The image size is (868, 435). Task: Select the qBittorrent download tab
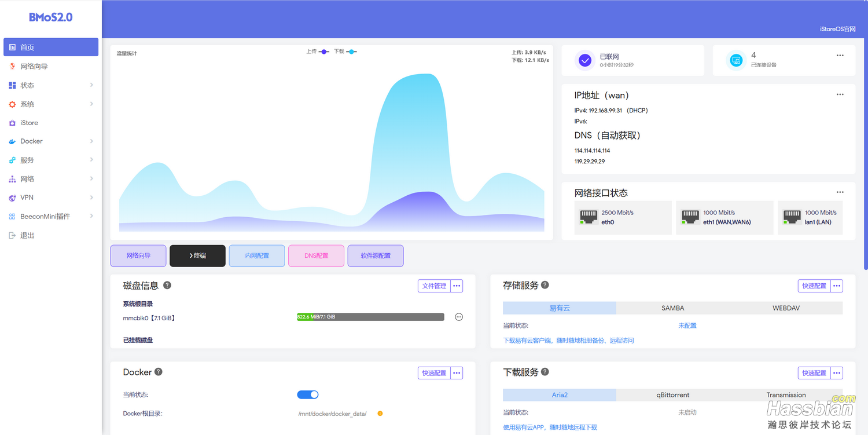click(672, 395)
